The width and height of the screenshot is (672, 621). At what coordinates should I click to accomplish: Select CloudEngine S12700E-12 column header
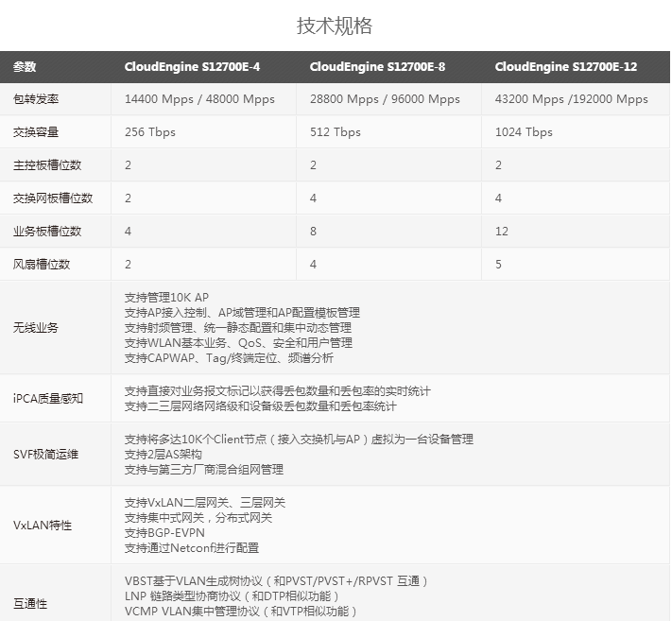click(566, 67)
